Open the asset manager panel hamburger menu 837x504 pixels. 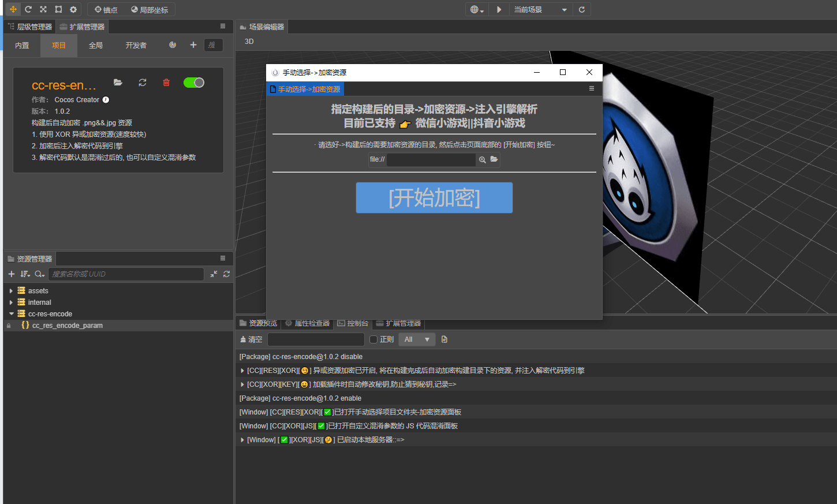point(223,259)
